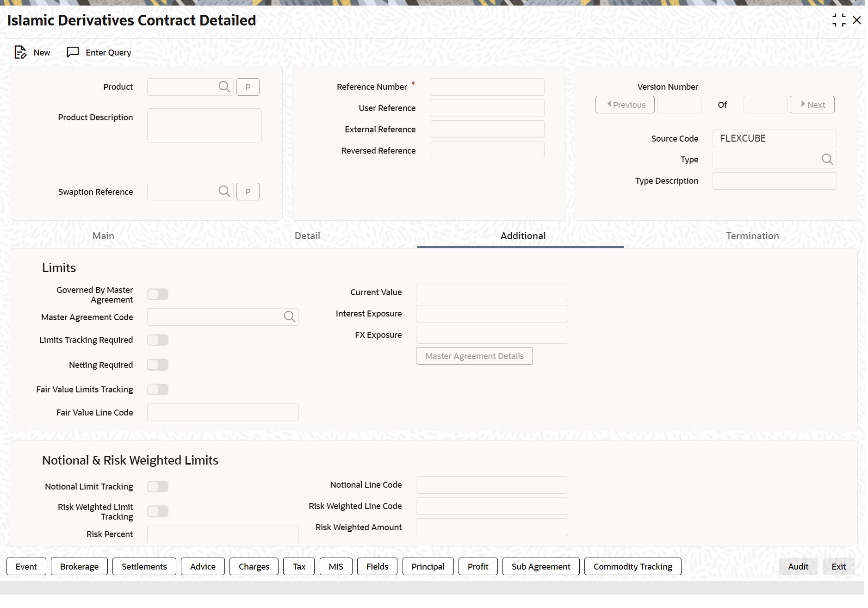
Task: Open the Charges sub-screen
Action: coord(254,566)
